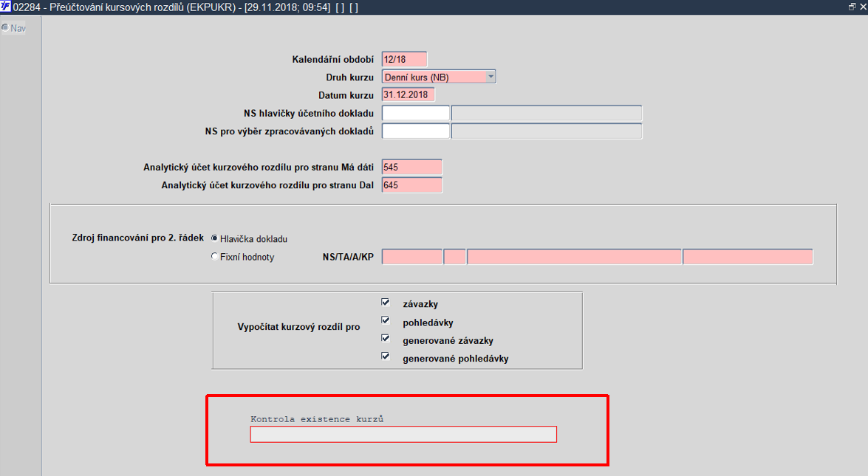The height and width of the screenshot is (476, 868).
Task: Click the NS hlavičky účetního dokladu code field
Action: coord(416,114)
